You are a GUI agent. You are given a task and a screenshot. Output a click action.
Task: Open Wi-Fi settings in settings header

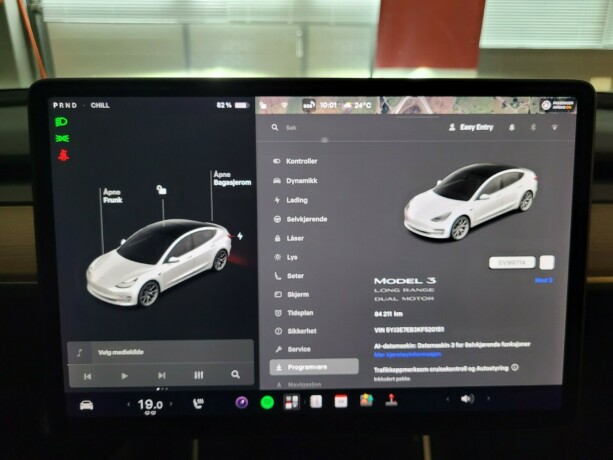click(x=554, y=127)
